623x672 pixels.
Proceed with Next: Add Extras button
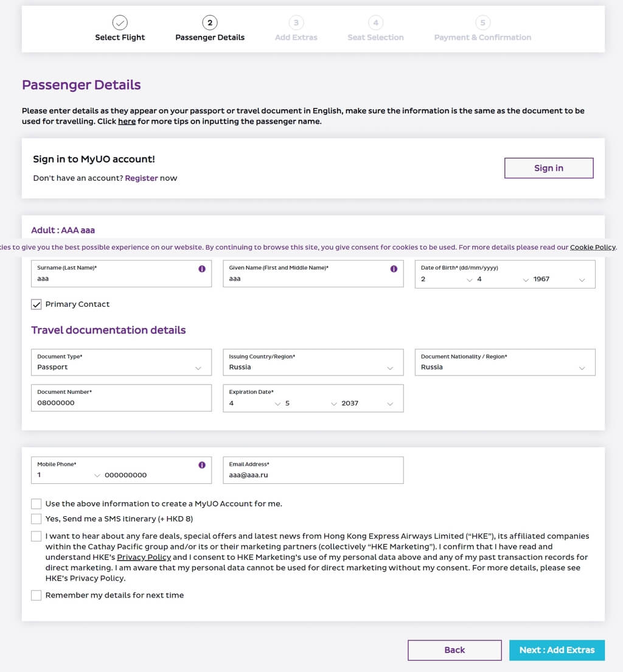557,650
